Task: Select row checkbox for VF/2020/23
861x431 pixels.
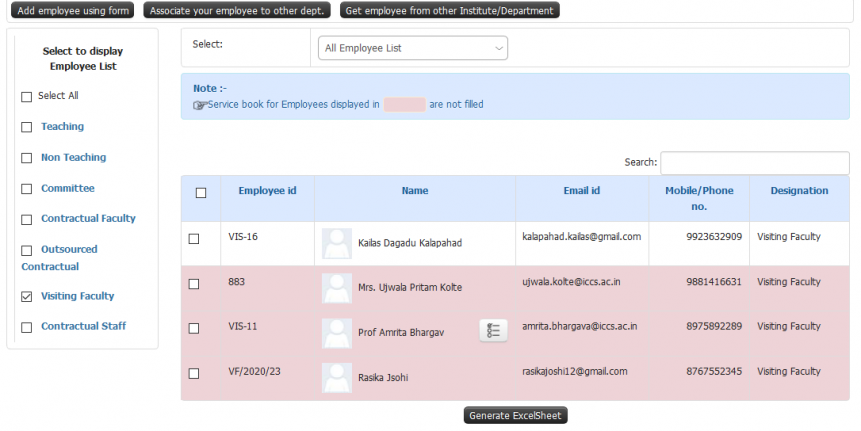Action: tap(194, 373)
